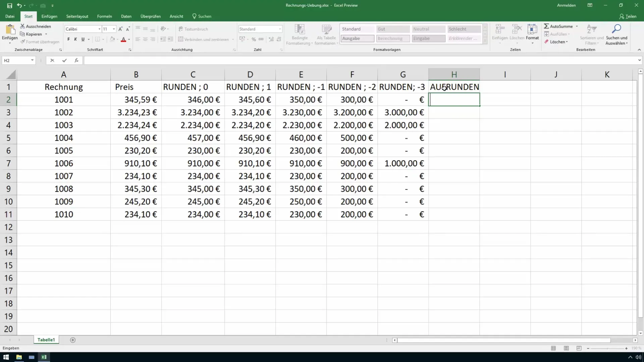Image resolution: width=644 pixels, height=362 pixels.
Task: Decrease font size with the small A icon
Action: [x=128, y=29]
